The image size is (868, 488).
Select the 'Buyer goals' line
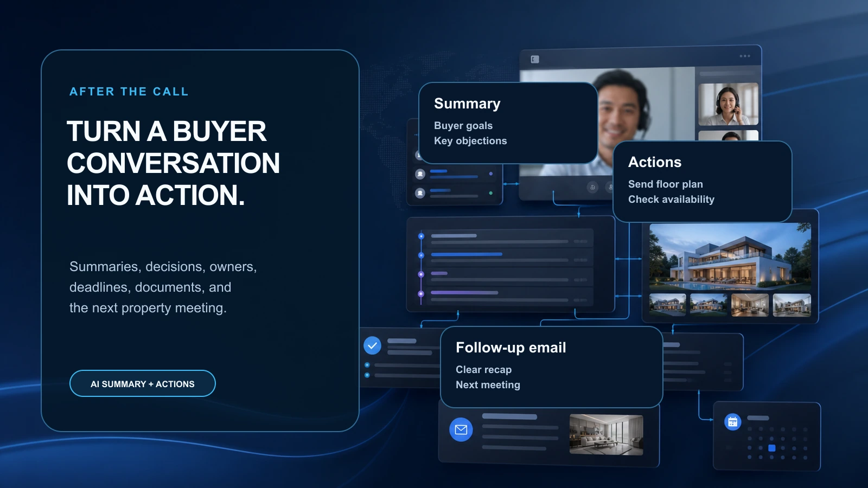tap(463, 126)
